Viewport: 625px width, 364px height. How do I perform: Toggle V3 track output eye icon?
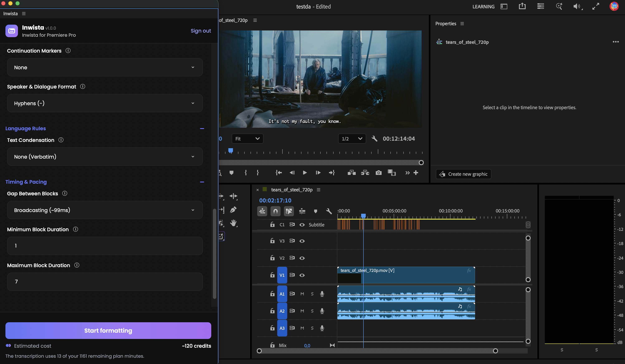point(302,241)
